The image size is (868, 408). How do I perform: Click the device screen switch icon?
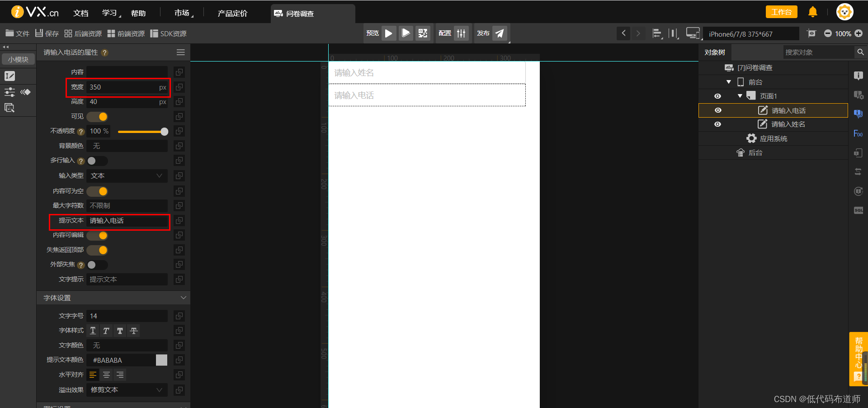[x=693, y=33]
